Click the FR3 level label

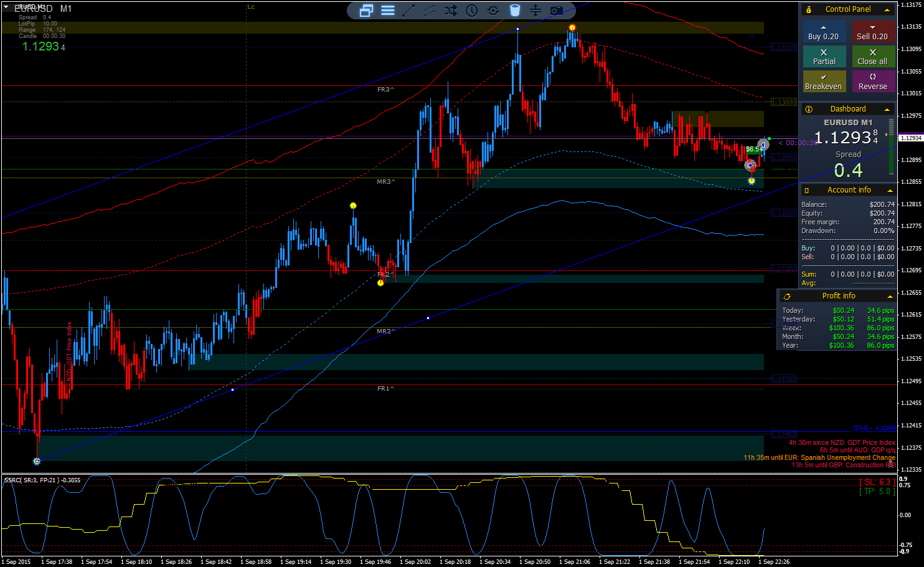(385, 90)
